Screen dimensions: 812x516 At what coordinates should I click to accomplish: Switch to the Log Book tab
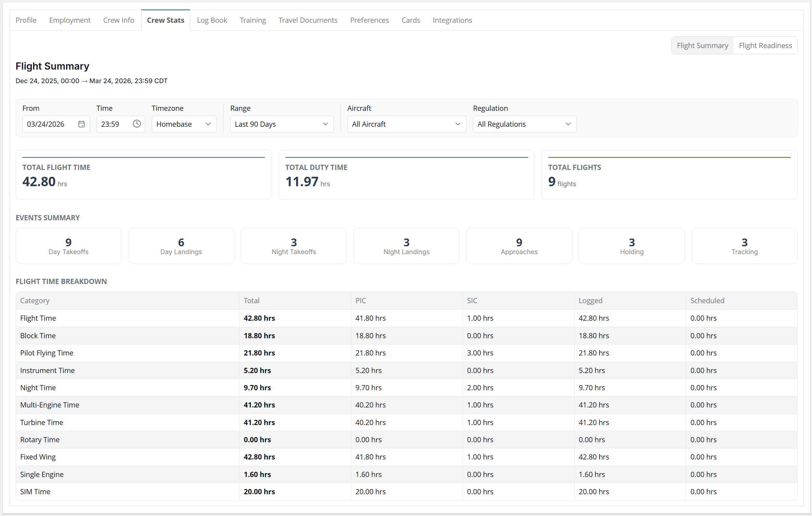212,20
